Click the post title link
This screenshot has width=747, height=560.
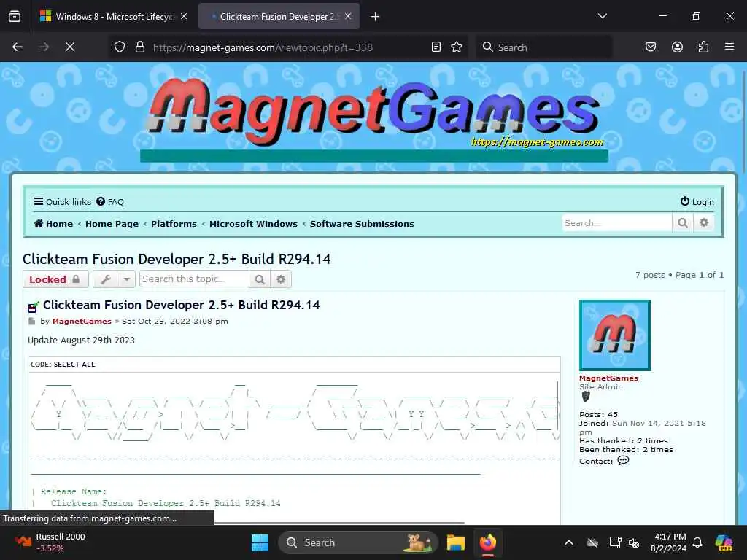[x=182, y=305]
